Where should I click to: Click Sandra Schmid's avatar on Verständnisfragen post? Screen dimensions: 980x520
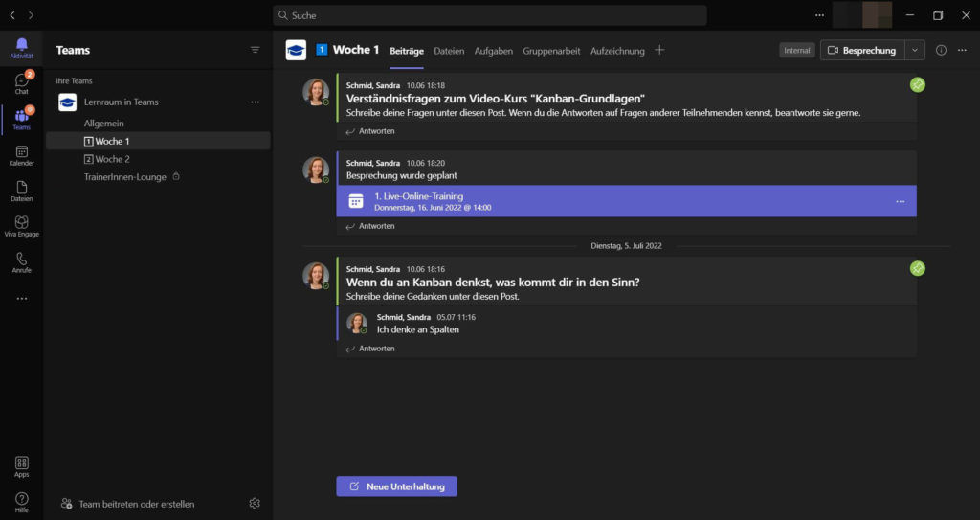pos(316,91)
